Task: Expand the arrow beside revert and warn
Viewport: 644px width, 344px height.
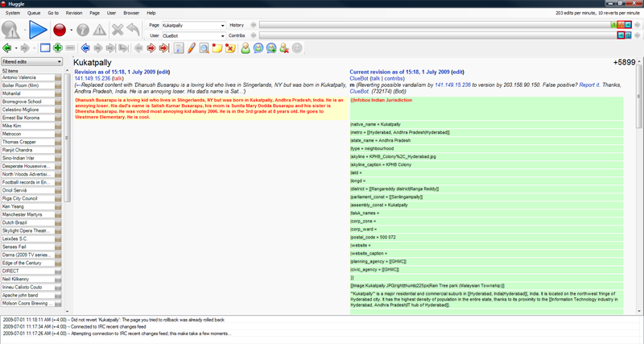Action: pyautogui.click(x=25, y=30)
